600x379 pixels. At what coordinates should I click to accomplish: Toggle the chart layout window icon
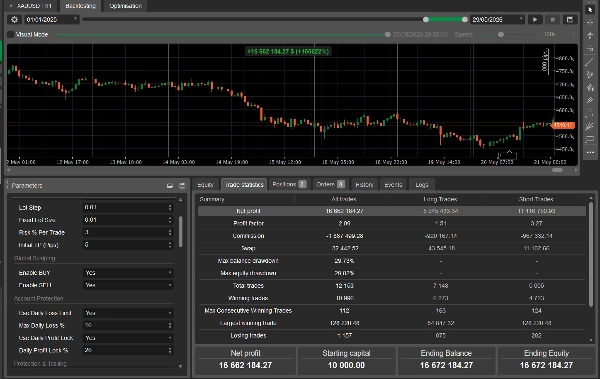(x=570, y=20)
